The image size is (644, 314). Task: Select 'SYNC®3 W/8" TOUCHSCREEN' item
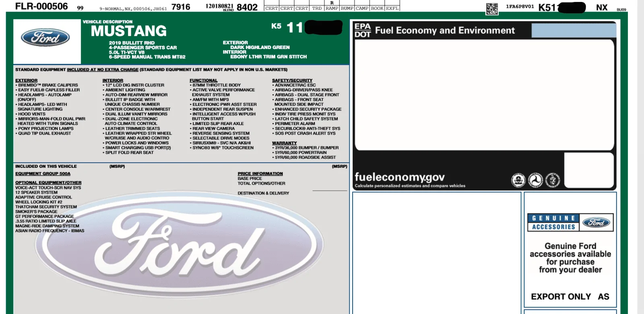pyautogui.click(x=221, y=148)
